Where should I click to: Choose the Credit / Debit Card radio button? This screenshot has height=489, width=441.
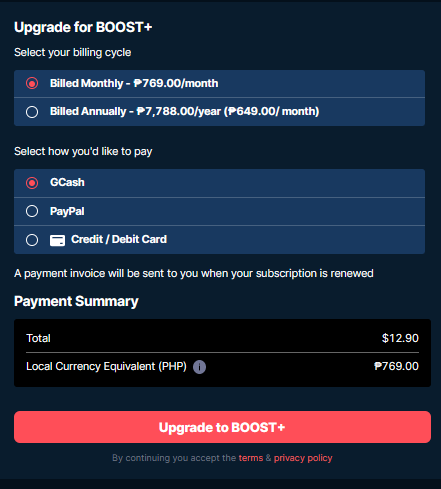(x=32, y=240)
